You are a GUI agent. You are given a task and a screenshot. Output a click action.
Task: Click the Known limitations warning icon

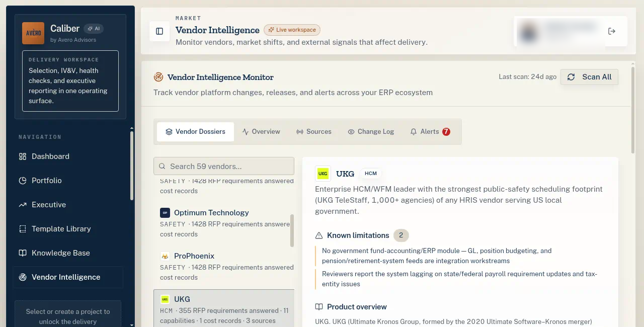pyautogui.click(x=319, y=235)
